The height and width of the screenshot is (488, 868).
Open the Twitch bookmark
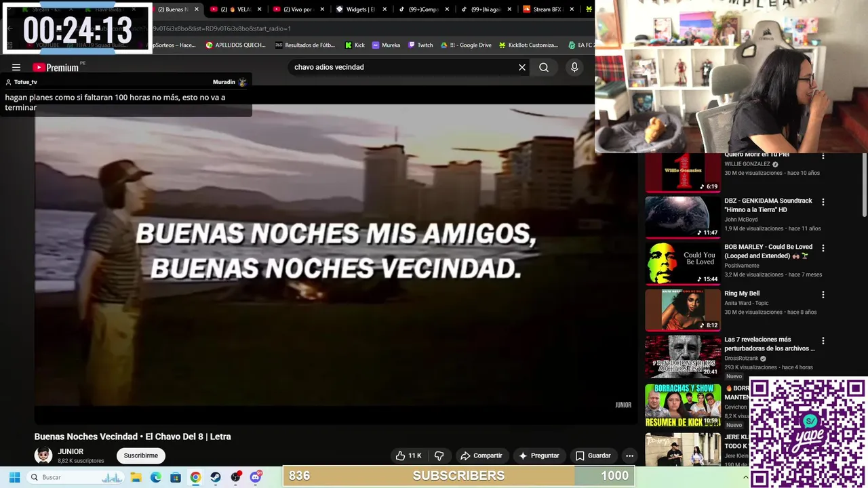click(x=420, y=45)
